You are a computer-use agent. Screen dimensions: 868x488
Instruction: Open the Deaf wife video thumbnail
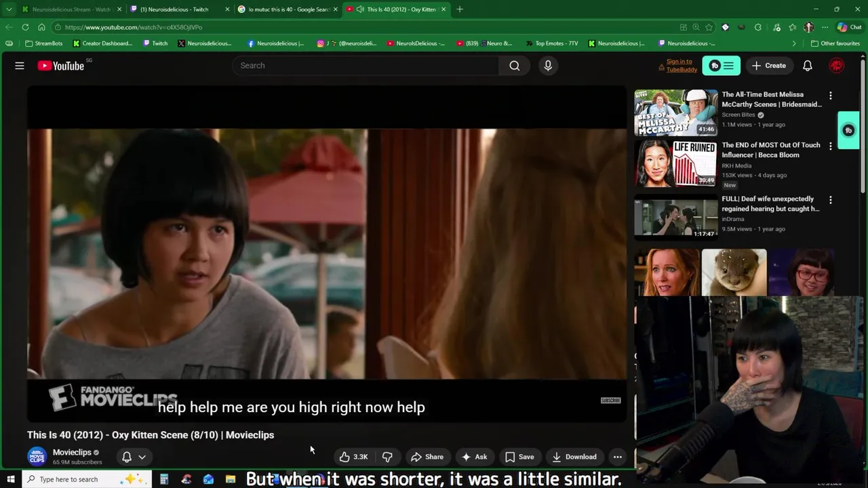(675, 216)
